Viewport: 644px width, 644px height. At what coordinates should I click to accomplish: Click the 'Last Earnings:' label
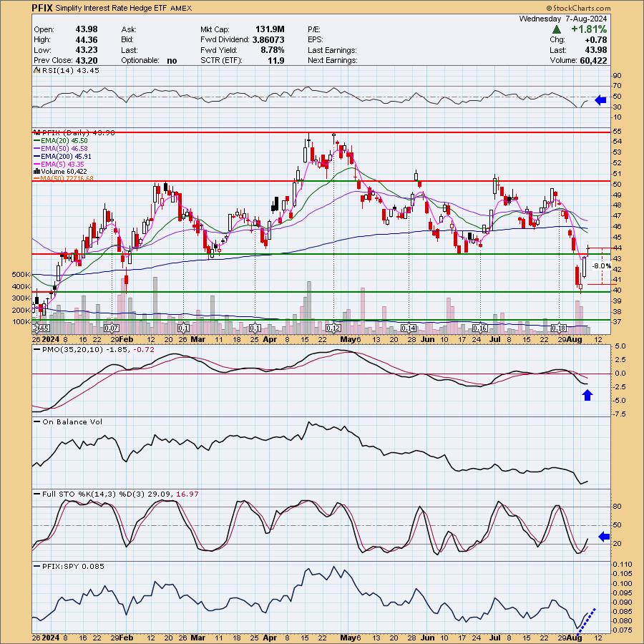[x=332, y=50]
